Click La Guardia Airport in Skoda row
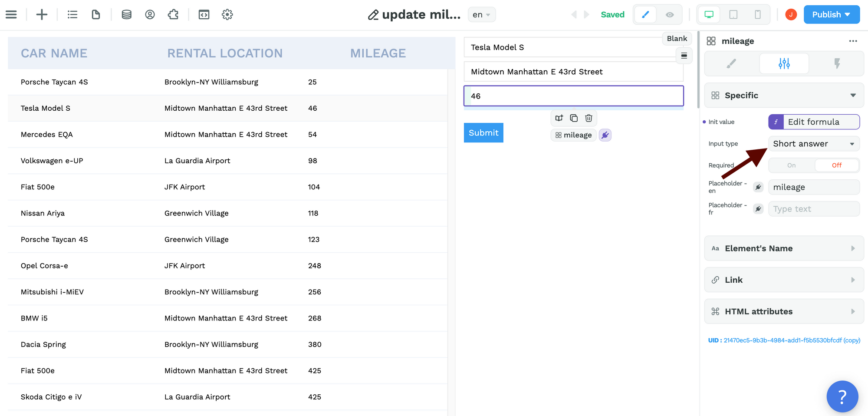 point(197,397)
